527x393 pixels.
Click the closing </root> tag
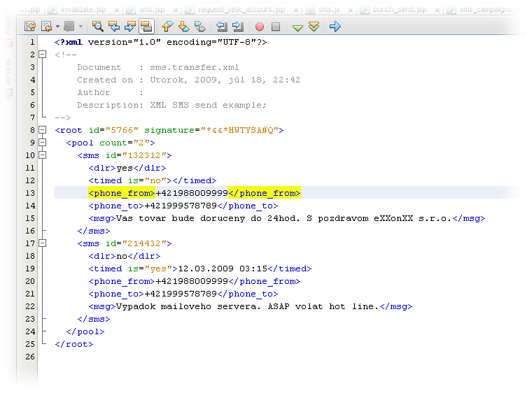tap(74, 344)
